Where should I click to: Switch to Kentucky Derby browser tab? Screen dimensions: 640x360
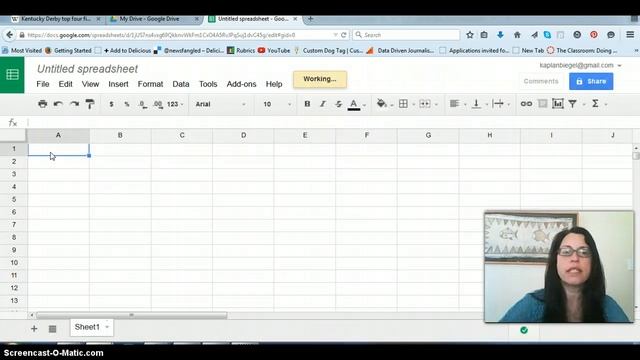click(x=56, y=19)
